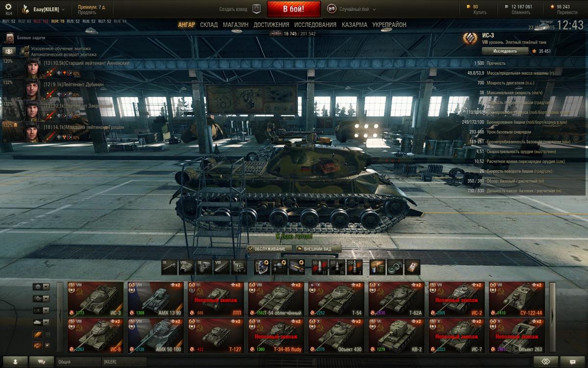Open the contacts list icon
Screen dimensions: 588x368
[15, 362]
